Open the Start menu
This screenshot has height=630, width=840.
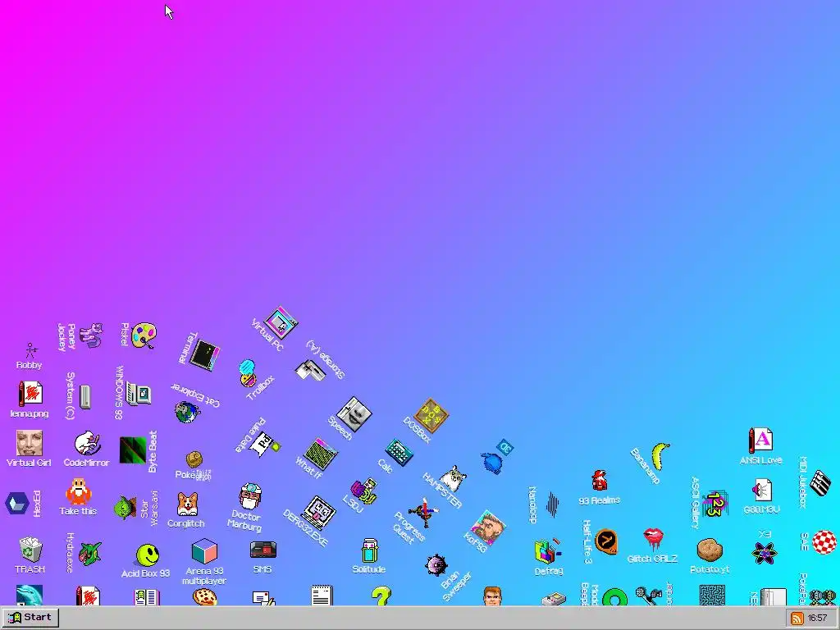pyautogui.click(x=30, y=618)
